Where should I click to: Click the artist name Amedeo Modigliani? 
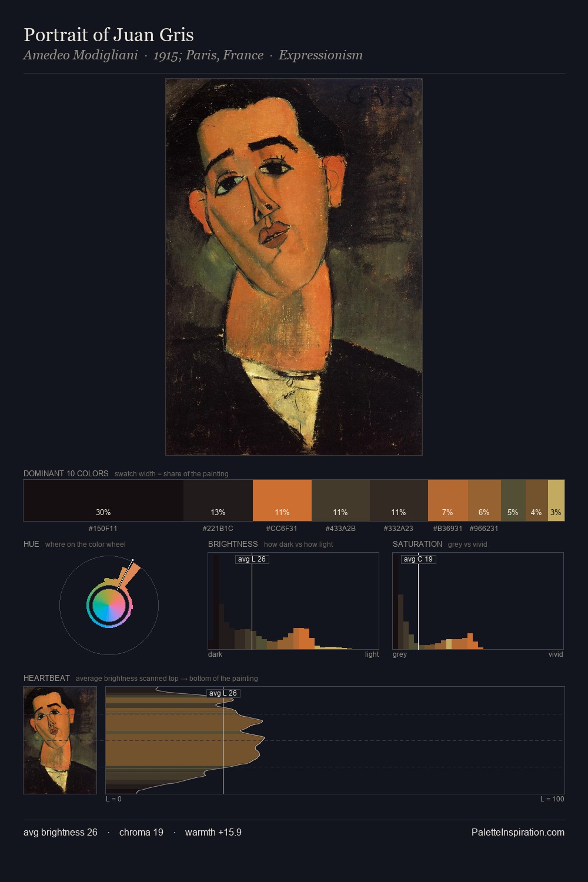(81, 55)
